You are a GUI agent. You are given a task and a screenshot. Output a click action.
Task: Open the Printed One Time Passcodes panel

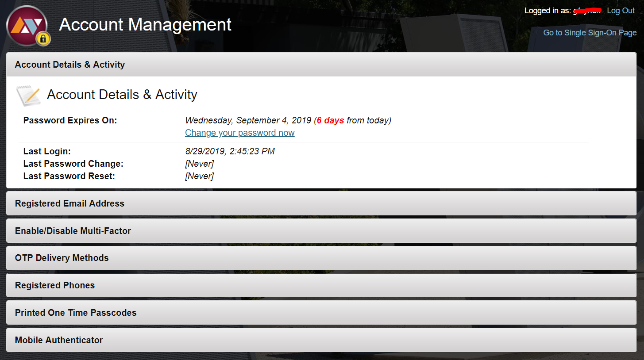(321, 313)
